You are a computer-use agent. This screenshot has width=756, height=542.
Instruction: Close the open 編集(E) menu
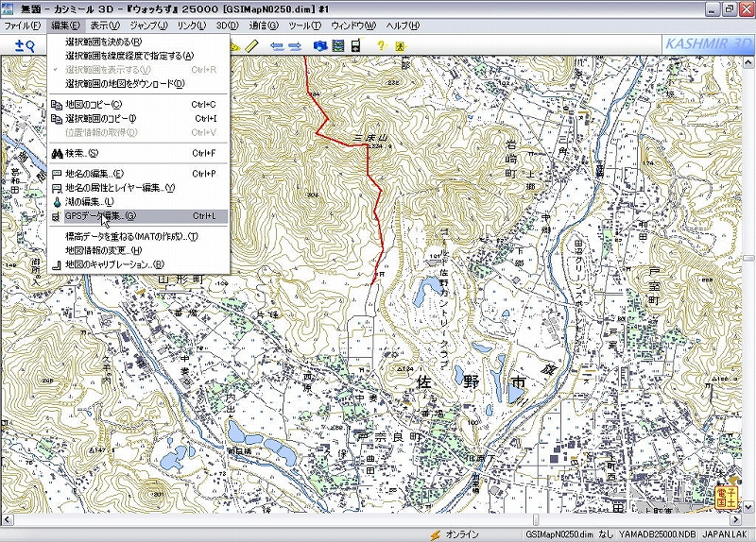tap(65, 25)
